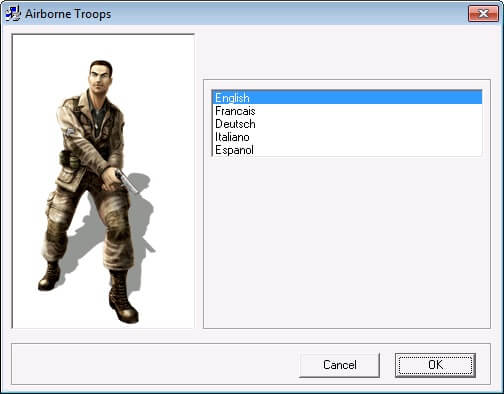Click the empty space above the language group box
Image resolution: width=504 pixels, height=394 pixels.
[x=347, y=55]
